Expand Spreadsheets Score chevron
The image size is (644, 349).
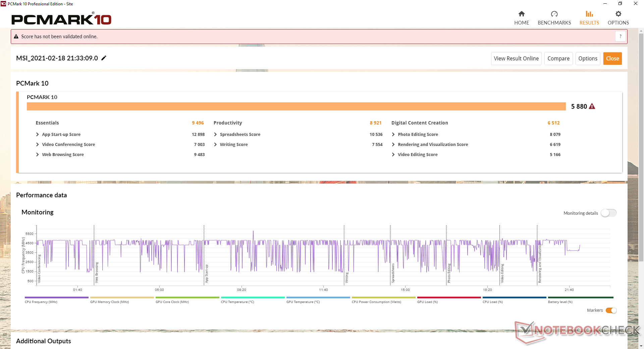coord(215,134)
